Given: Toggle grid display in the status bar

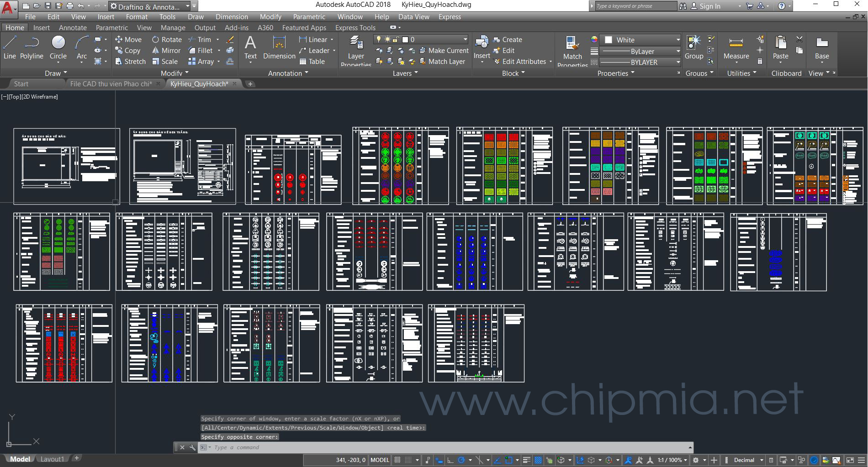Looking at the screenshot, I should (397, 459).
